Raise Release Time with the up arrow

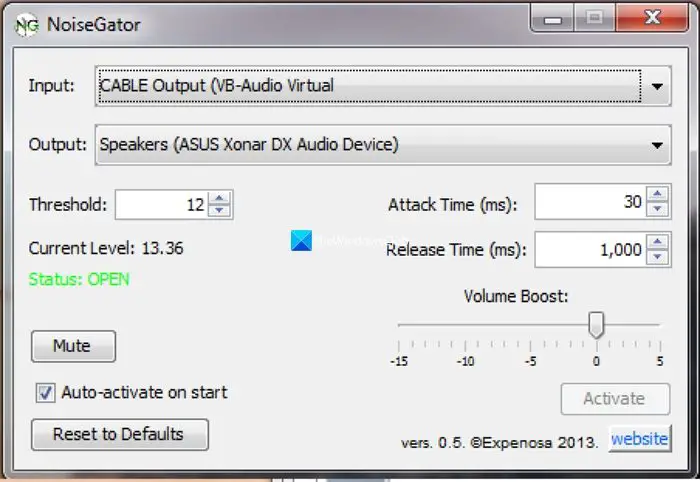pyautogui.click(x=657, y=242)
